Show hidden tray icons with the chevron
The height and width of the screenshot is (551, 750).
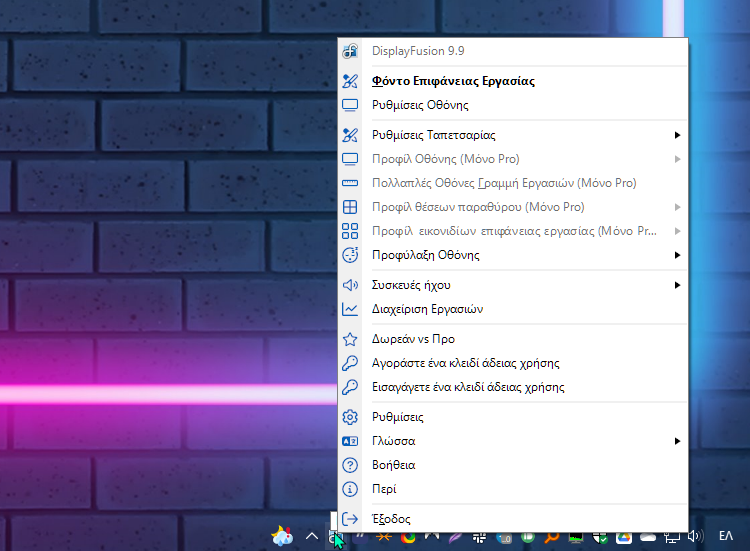pos(312,537)
